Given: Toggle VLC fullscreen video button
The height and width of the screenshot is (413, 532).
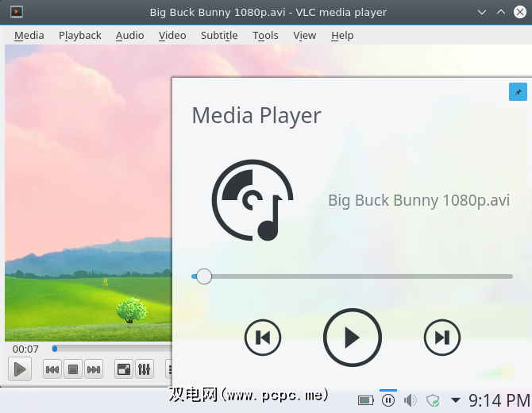Looking at the screenshot, I should [124, 369].
